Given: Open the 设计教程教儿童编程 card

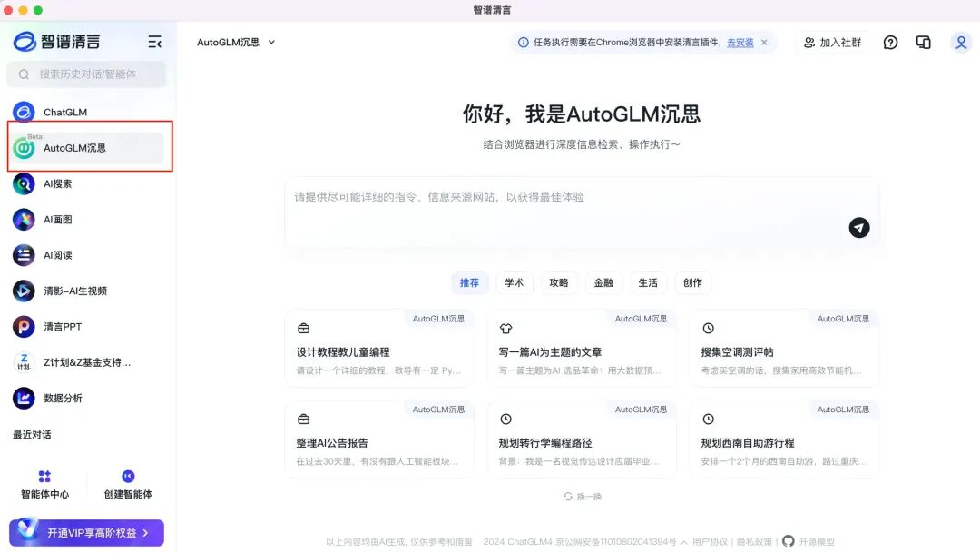Looking at the screenshot, I should (x=379, y=348).
